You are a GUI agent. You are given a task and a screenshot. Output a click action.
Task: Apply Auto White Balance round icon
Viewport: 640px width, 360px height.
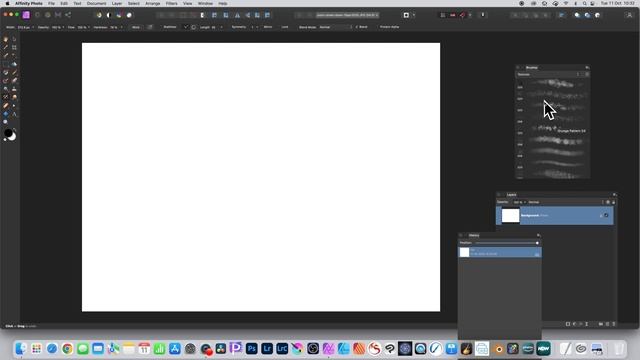[129, 15]
